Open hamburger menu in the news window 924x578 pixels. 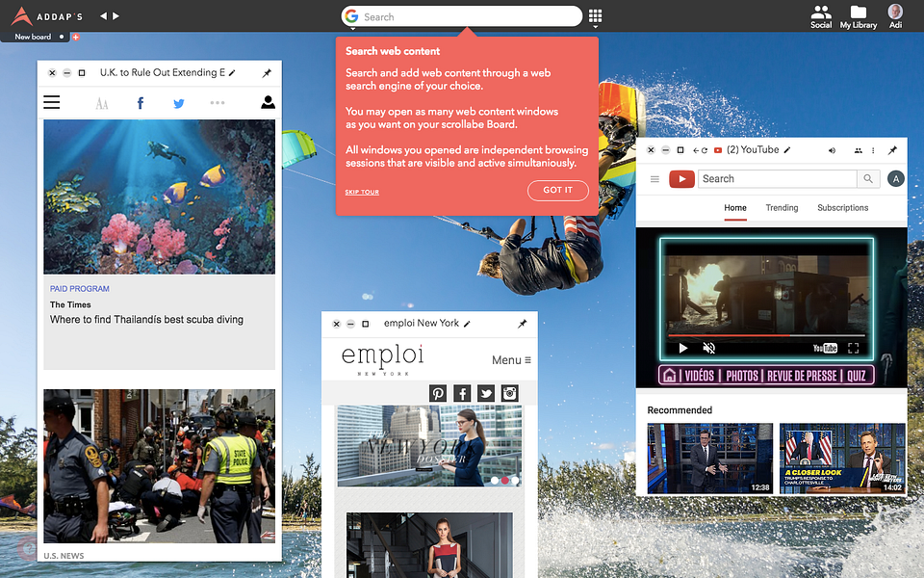[x=52, y=103]
